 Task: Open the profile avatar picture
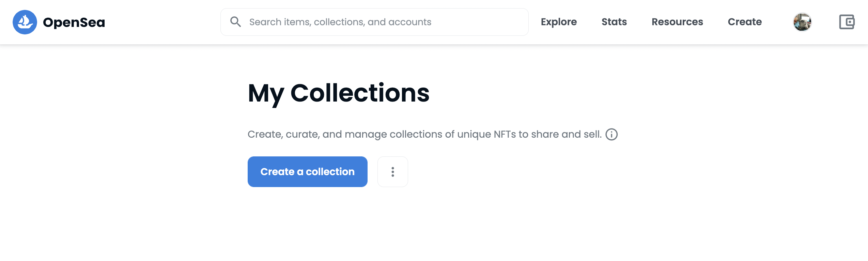802,22
